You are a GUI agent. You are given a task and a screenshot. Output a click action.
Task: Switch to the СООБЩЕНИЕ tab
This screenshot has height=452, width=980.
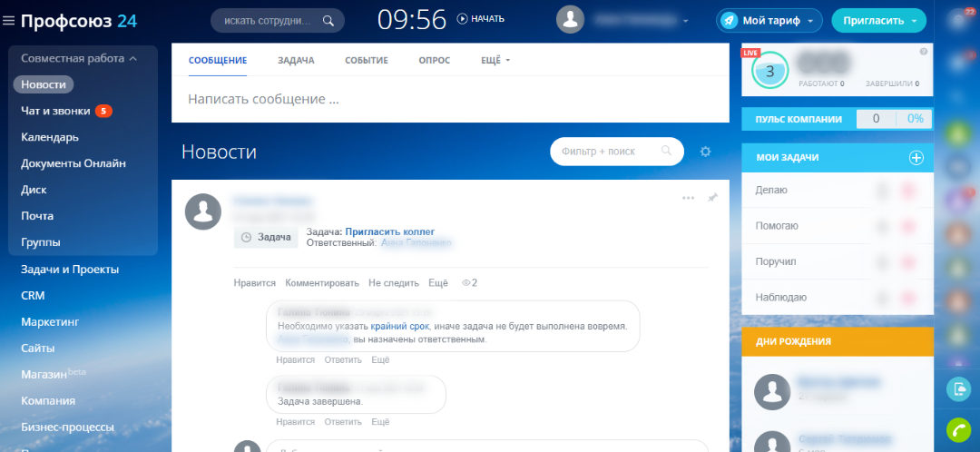point(218,61)
